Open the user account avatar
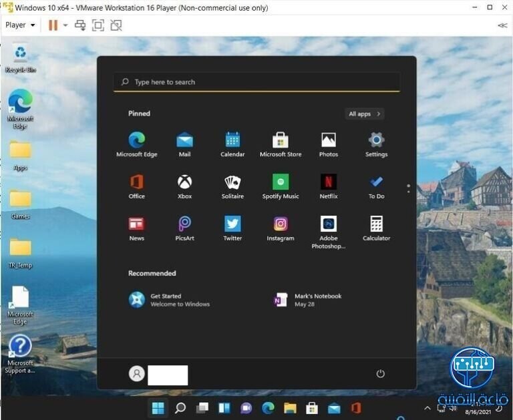Screen dimensions: 513x420 pyautogui.click(x=137, y=373)
